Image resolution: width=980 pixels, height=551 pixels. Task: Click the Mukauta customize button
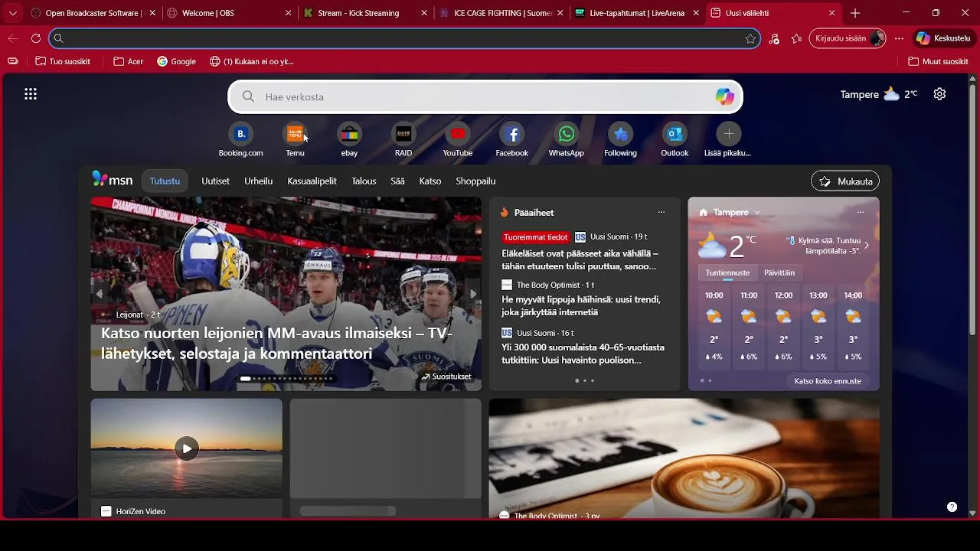click(x=845, y=181)
